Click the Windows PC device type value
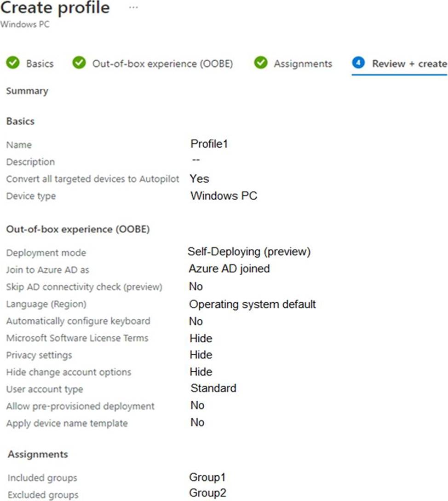Screen dimensions: 448x501 pos(224,196)
